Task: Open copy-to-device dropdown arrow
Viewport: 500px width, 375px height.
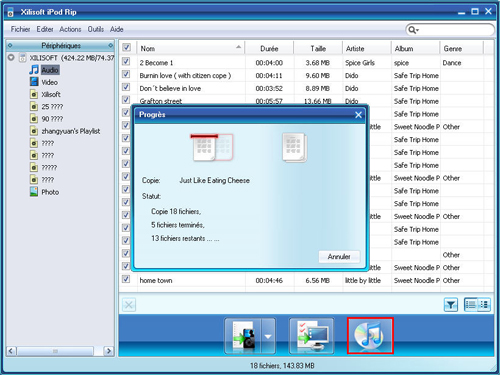Action: (268, 336)
